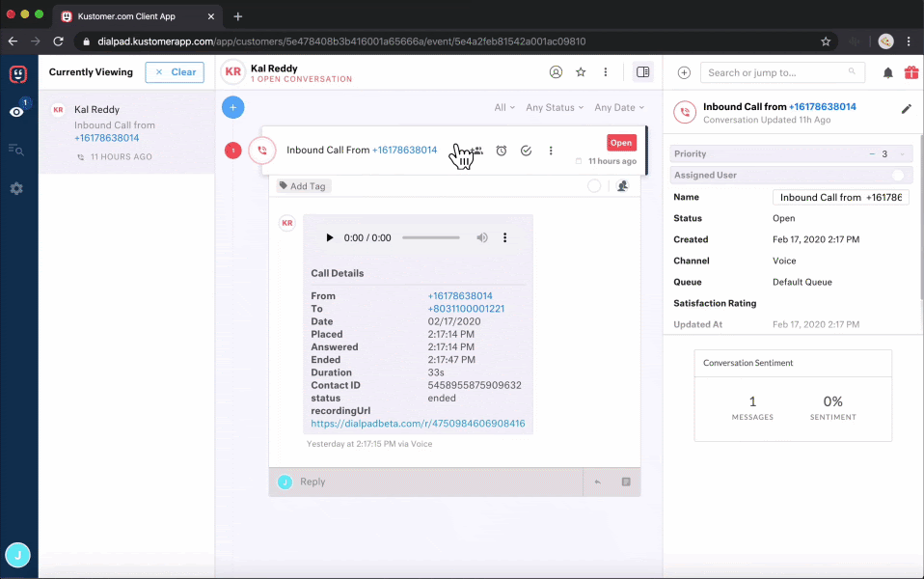Click the assign teams people icon
Image resolution: width=924 pixels, height=579 pixels.
click(x=477, y=151)
